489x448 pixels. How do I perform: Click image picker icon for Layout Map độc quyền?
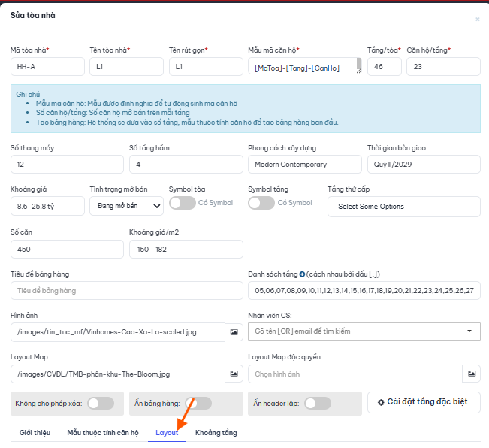point(472,374)
